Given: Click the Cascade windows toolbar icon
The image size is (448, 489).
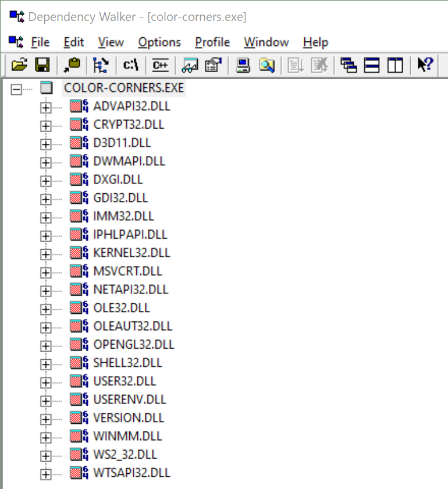Looking at the screenshot, I should [x=349, y=65].
